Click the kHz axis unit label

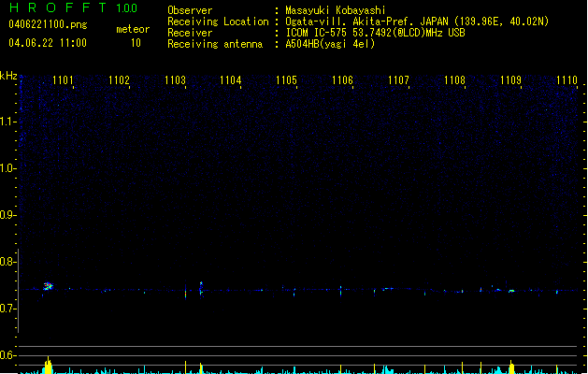coord(8,76)
